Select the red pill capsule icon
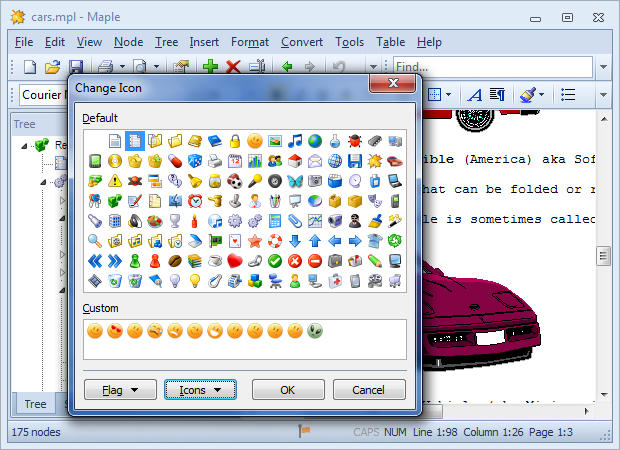Screen dimensions: 620x450 pos(175,161)
